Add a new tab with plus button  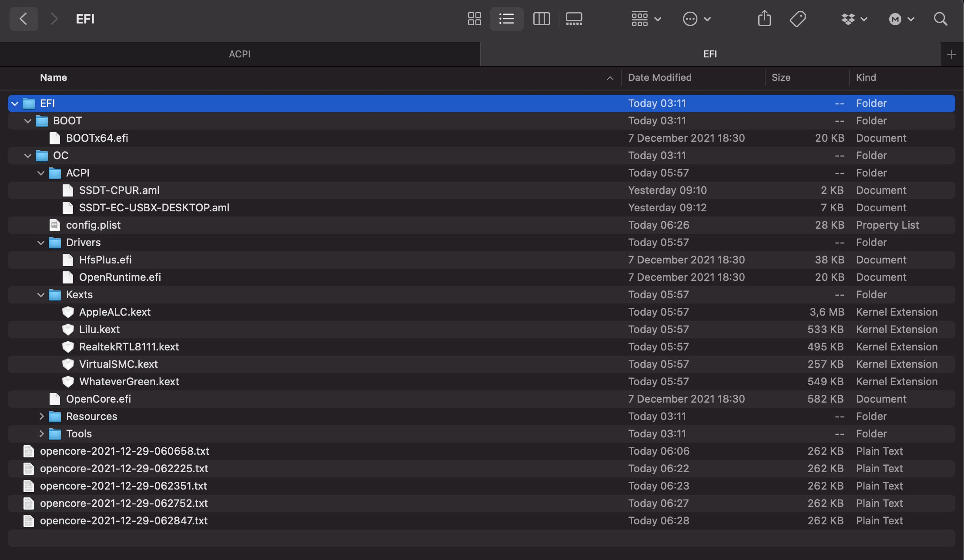coord(951,54)
